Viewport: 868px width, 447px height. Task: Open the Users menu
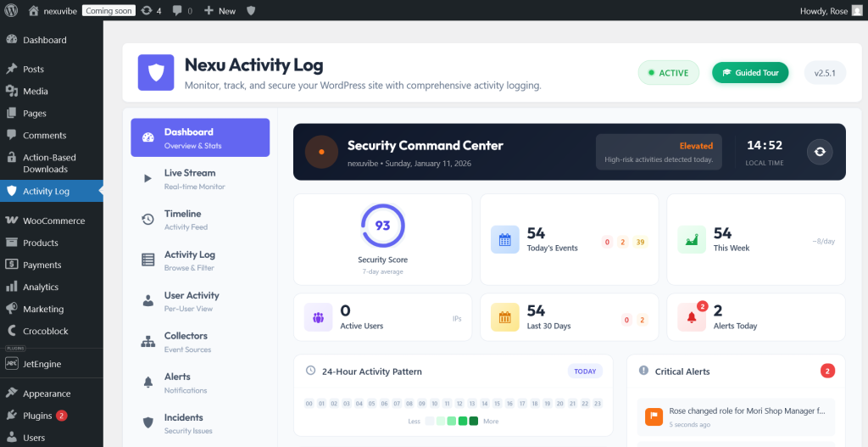click(52, 438)
